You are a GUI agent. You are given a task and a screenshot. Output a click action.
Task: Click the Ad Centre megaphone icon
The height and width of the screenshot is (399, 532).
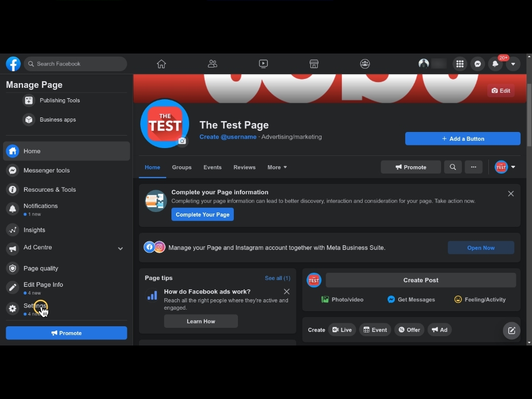pyautogui.click(x=12, y=249)
